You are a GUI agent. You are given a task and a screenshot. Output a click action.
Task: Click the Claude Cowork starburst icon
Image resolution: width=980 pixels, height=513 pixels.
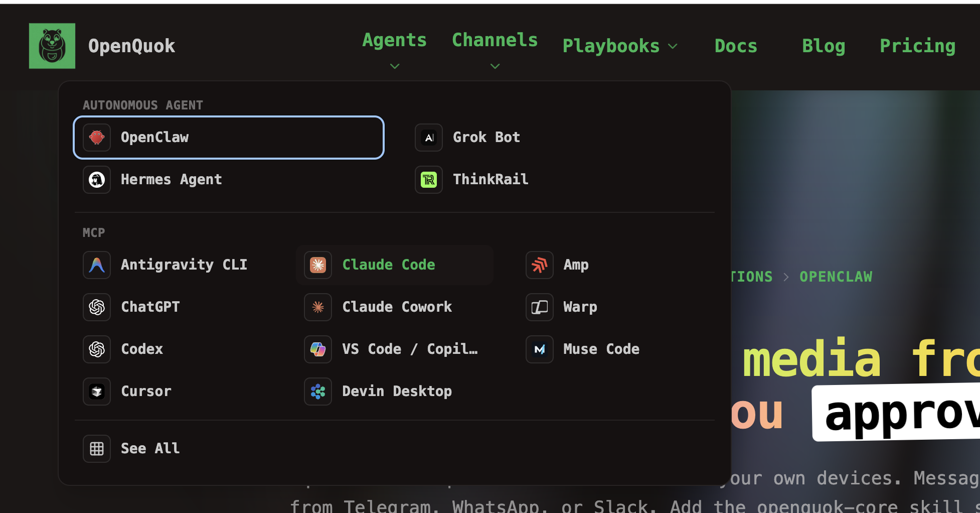(318, 307)
